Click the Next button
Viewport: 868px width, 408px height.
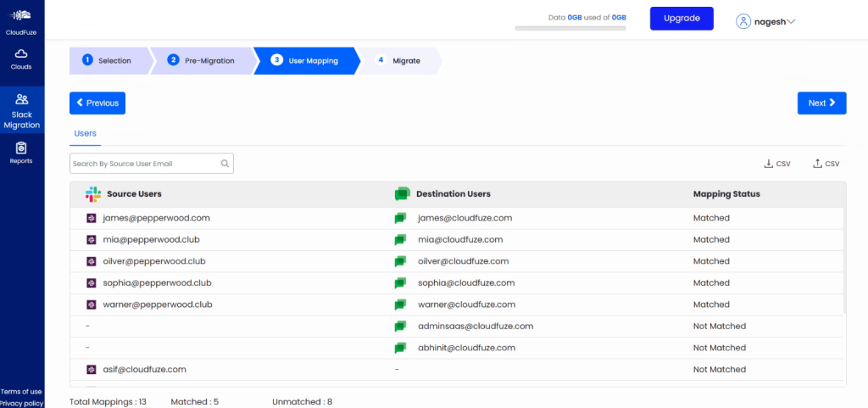(821, 103)
